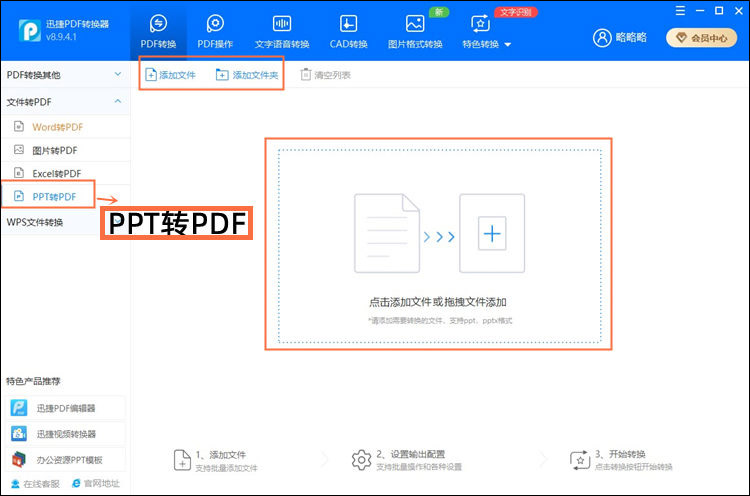Viewport: 750px width, 496px height.
Task: Open 在线客服 online support
Action: (35, 484)
